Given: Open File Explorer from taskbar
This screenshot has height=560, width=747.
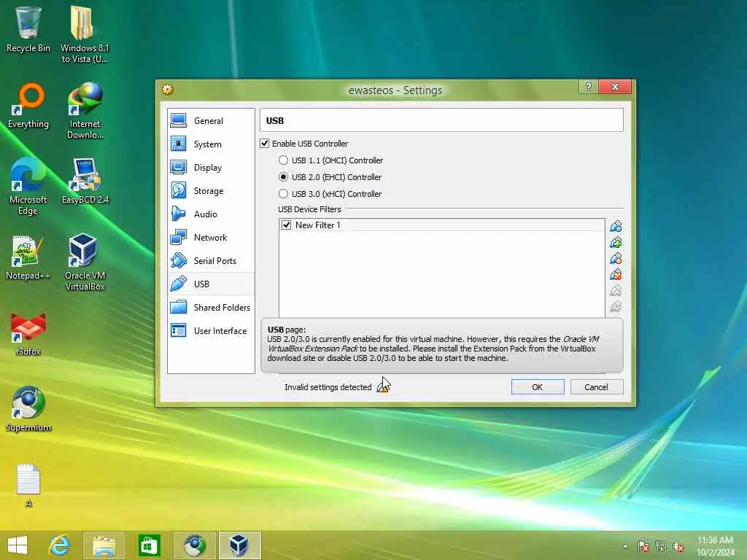Looking at the screenshot, I should (104, 545).
